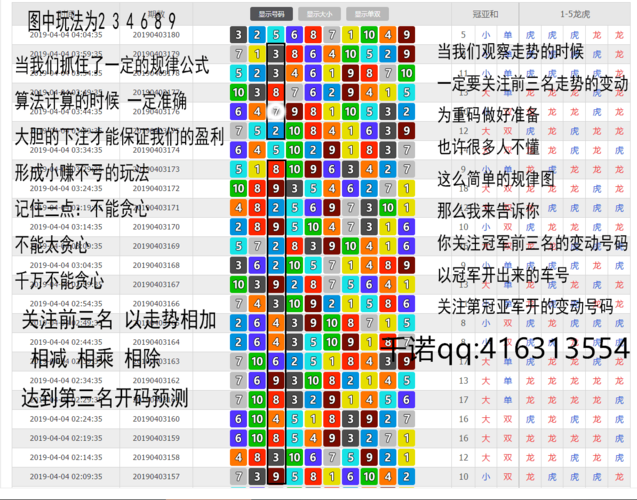
Task: Click ball 3 in row 20190403168
Action: coord(238,265)
